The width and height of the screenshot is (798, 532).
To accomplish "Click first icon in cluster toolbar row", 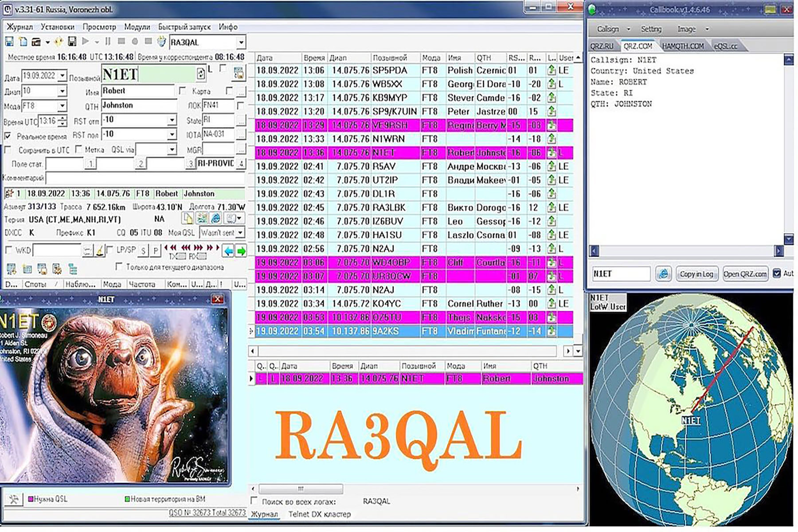I will [12, 269].
